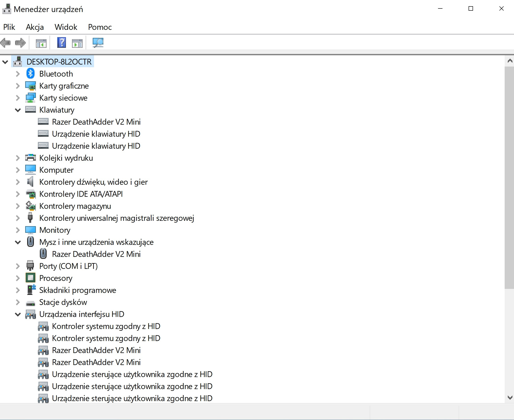Image resolution: width=514 pixels, height=420 pixels.
Task: Select the Stacje dysków category label
Action: click(x=63, y=302)
